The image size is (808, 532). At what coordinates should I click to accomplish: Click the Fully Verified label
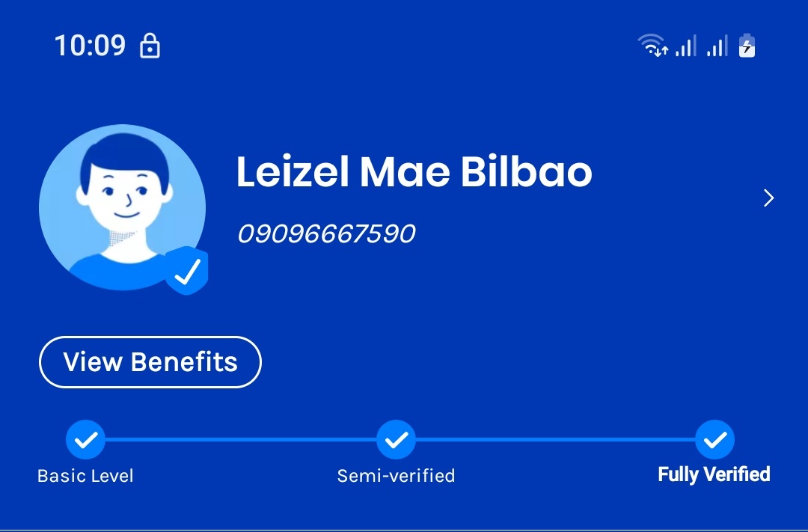714,474
